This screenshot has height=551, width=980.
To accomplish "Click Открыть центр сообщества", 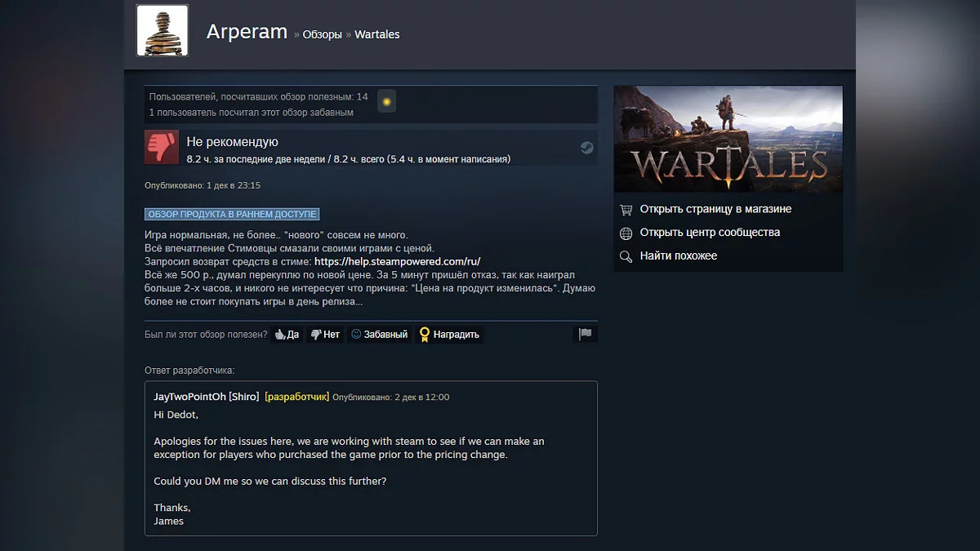I will [x=710, y=233].
